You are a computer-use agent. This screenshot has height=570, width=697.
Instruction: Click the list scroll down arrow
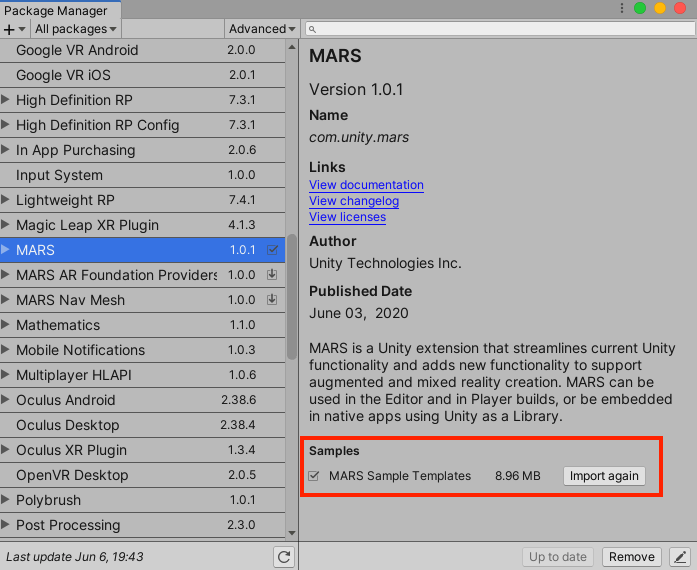292,533
